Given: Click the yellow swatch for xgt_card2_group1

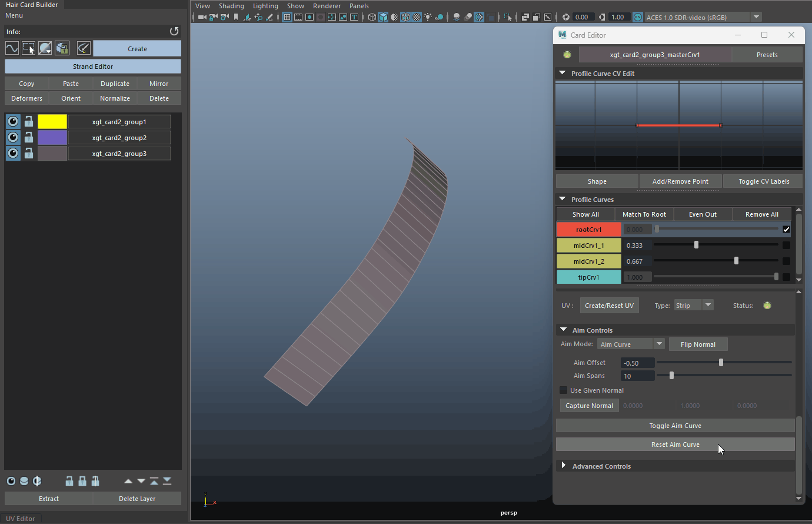Looking at the screenshot, I should pos(52,122).
